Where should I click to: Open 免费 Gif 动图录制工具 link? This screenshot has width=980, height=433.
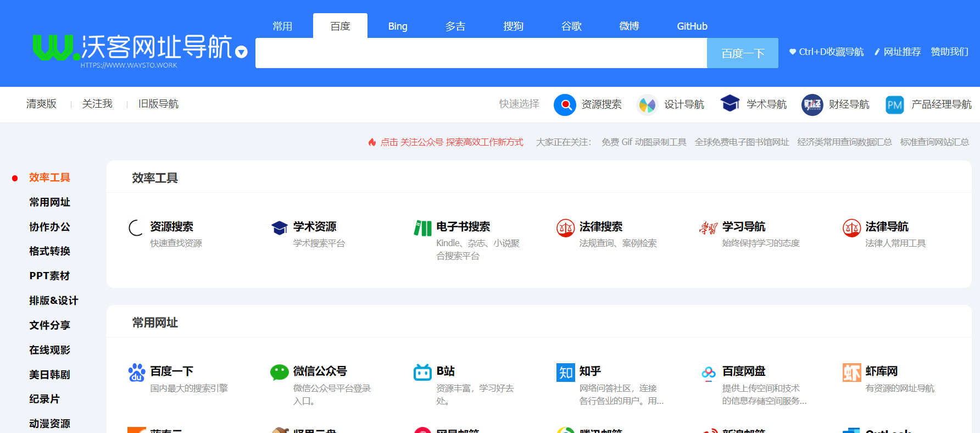point(644,142)
